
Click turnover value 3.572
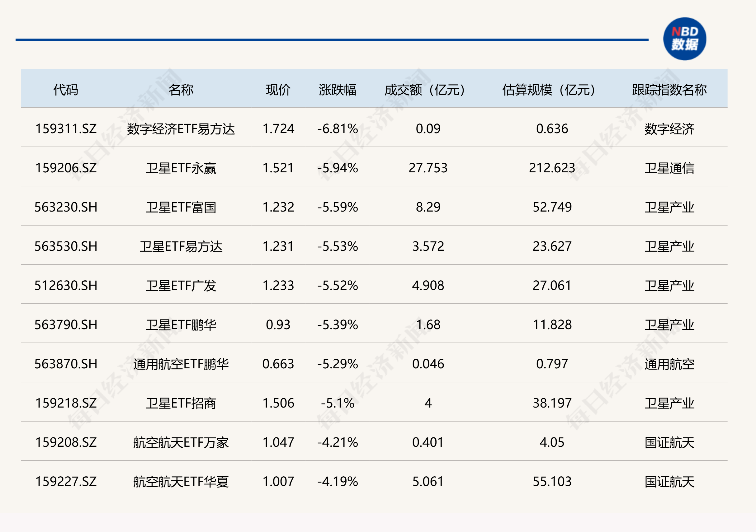click(428, 246)
